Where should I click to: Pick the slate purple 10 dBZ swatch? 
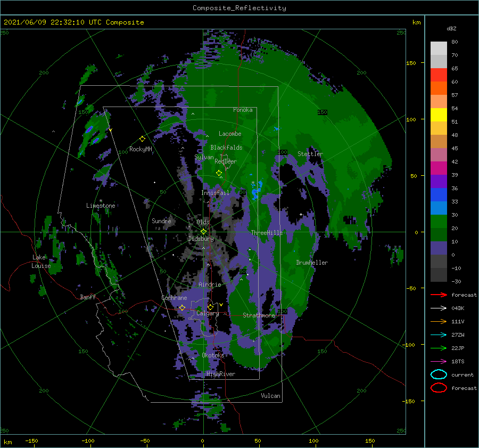pos(439,248)
